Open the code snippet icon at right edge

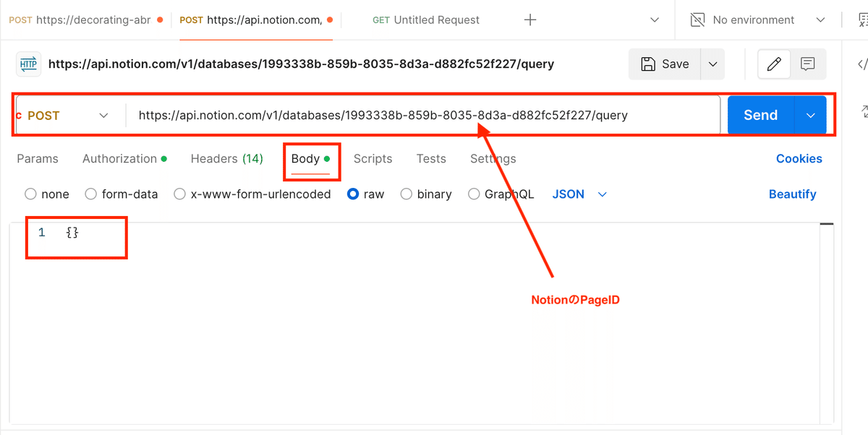[x=862, y=64]
